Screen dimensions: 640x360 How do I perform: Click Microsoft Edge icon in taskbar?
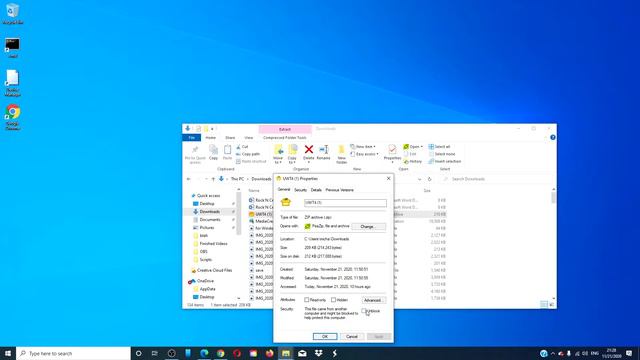pyautogui.click(x=204, y=353)
